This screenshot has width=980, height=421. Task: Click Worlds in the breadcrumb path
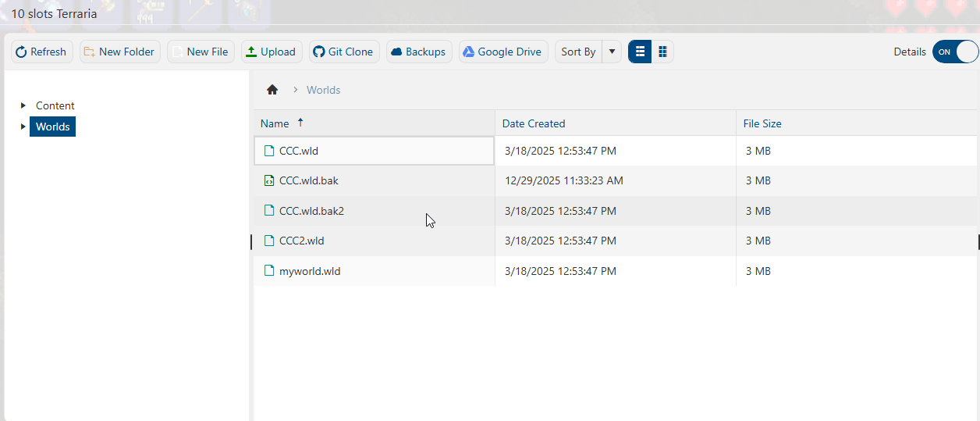(323, 90)
